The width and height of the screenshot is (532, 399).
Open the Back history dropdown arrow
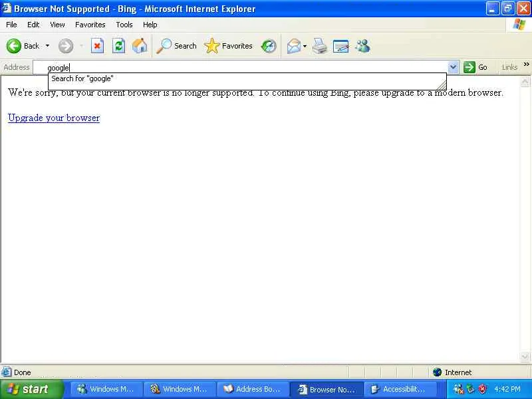point(47,46)
